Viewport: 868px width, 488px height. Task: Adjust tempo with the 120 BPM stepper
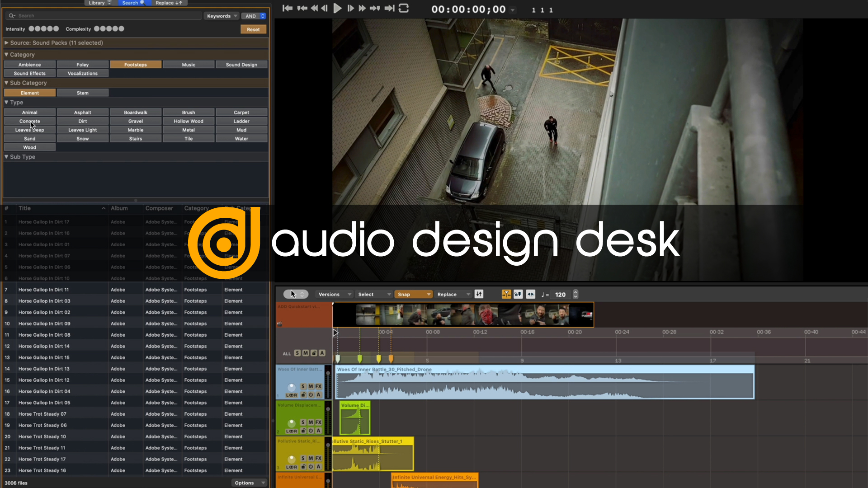click(x=576, y=294)
